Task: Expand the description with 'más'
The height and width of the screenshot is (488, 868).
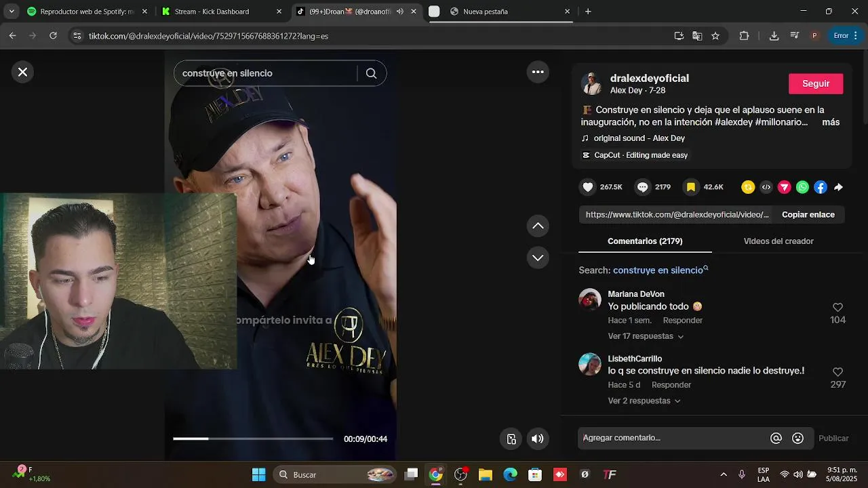Action: [831, 123]
